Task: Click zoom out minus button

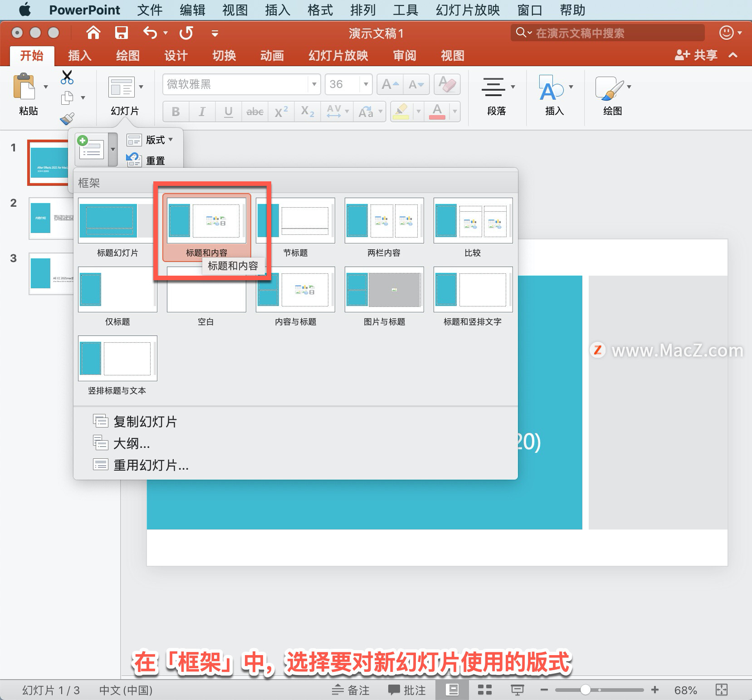Action: (544, 690)
